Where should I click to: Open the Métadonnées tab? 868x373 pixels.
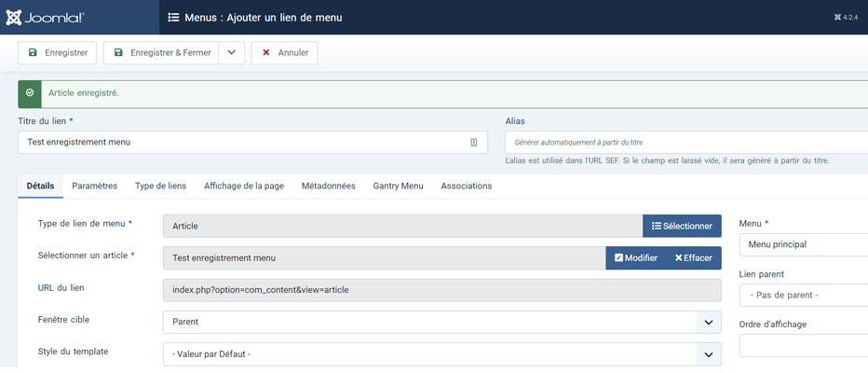(328, 186)
